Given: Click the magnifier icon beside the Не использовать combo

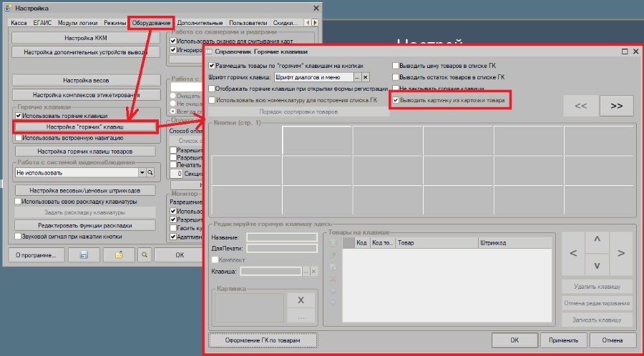Looking at the screenshot, I should point(150,173).
